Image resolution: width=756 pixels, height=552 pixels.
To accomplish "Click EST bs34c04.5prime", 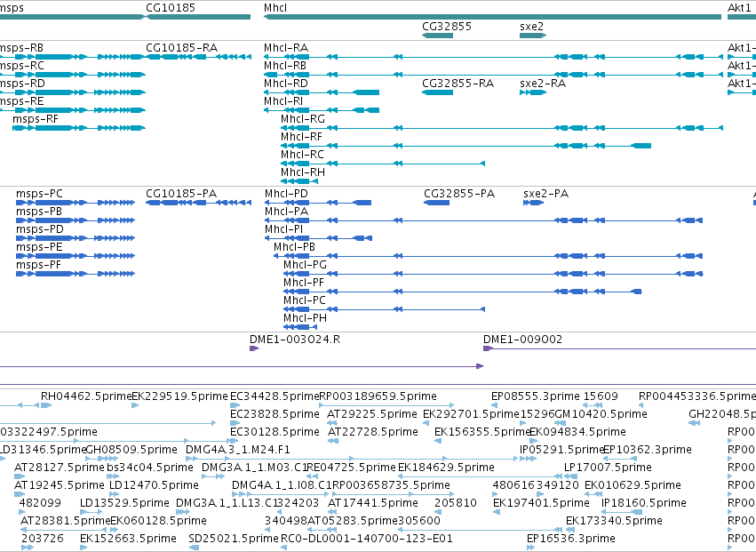I will [150, 468].
